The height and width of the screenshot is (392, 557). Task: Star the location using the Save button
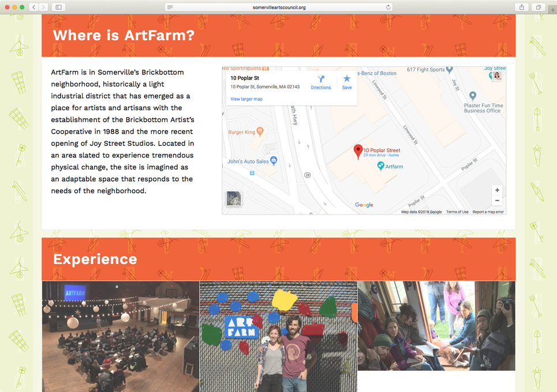346,80
